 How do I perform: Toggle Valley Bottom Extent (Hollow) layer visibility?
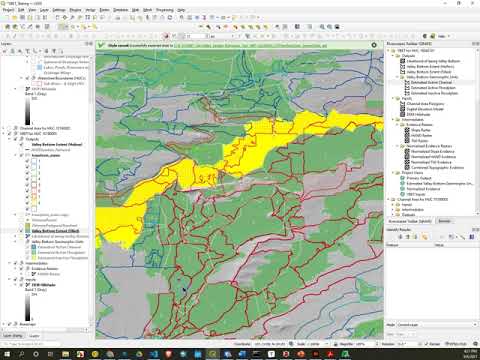(21, 144)
